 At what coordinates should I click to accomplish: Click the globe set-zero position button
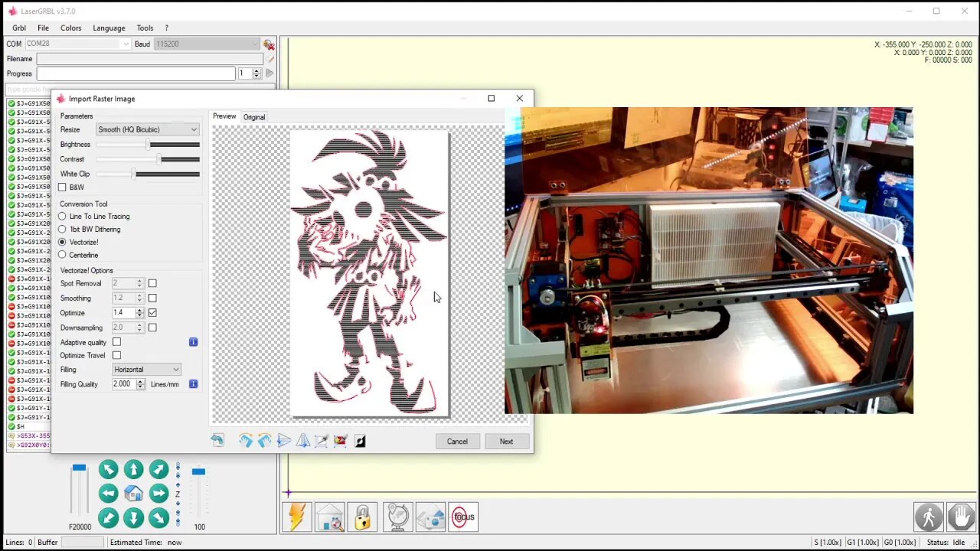click(x=397, y=517)
